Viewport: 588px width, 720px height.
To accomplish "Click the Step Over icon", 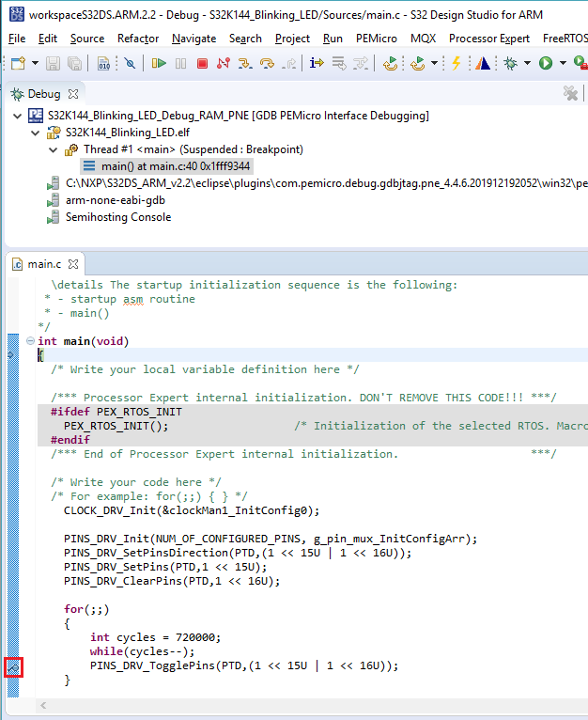I will click(267, 63).
